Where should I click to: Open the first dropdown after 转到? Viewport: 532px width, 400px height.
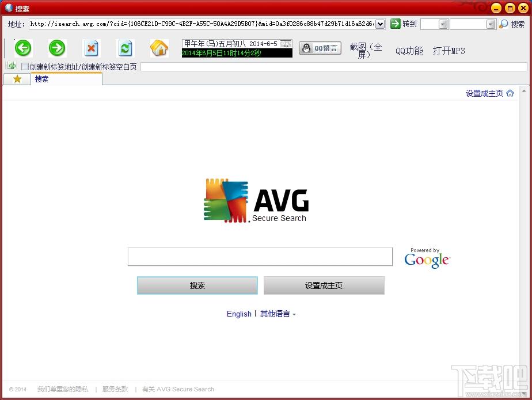(443, 24)
